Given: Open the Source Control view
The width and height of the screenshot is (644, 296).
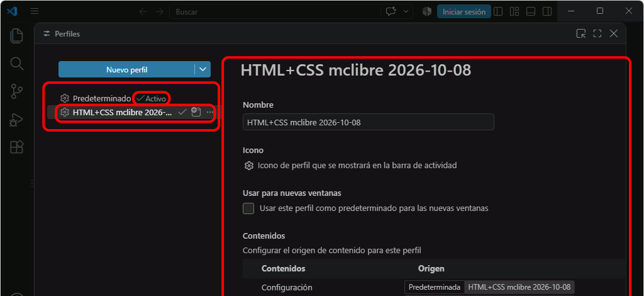Looking at the screenshot, I should coord(16,91).
